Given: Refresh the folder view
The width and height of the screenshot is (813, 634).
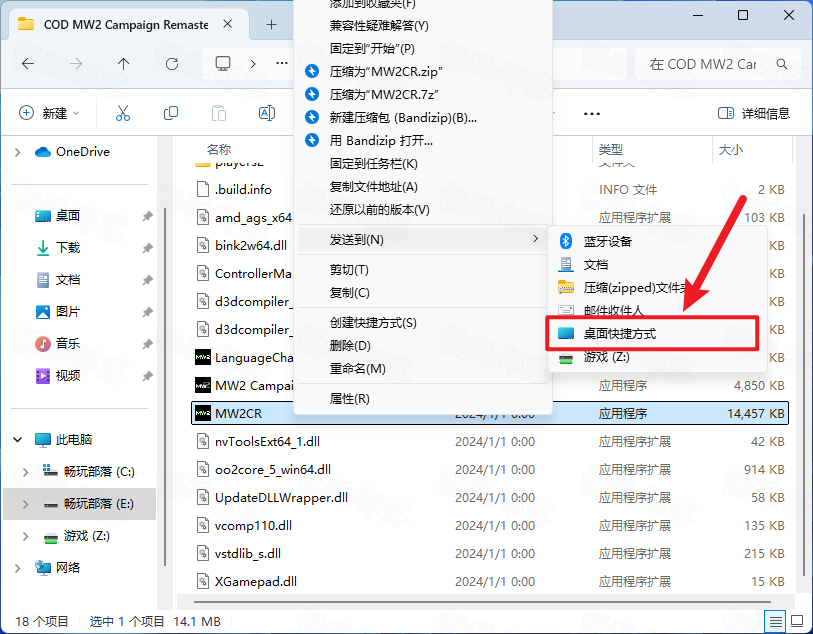Looking at the screenshot, I should pos(172,64).
